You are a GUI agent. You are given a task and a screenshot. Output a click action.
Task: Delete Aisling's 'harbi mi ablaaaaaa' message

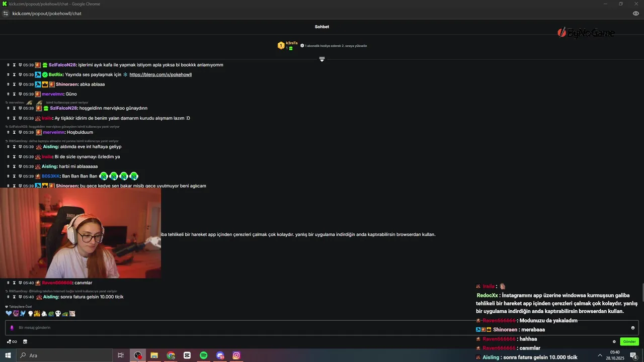click(8, 166)
